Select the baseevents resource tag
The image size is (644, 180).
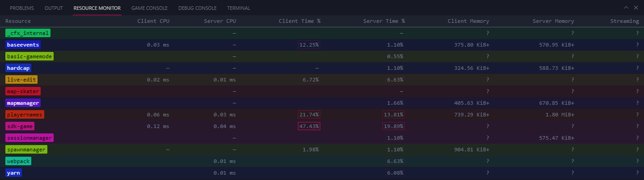point(23,45)
